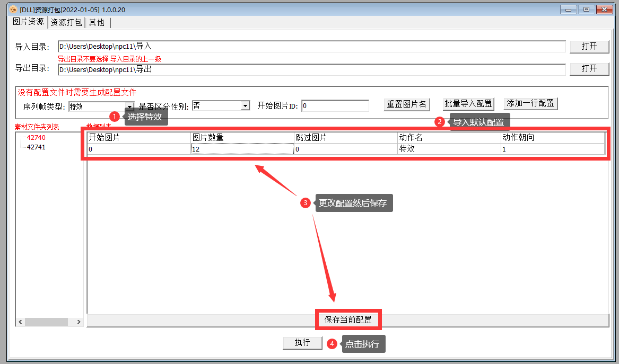Click 打开 button for 导出目录
This screenshot has width=619, height=364.
[x=589, y=68]
